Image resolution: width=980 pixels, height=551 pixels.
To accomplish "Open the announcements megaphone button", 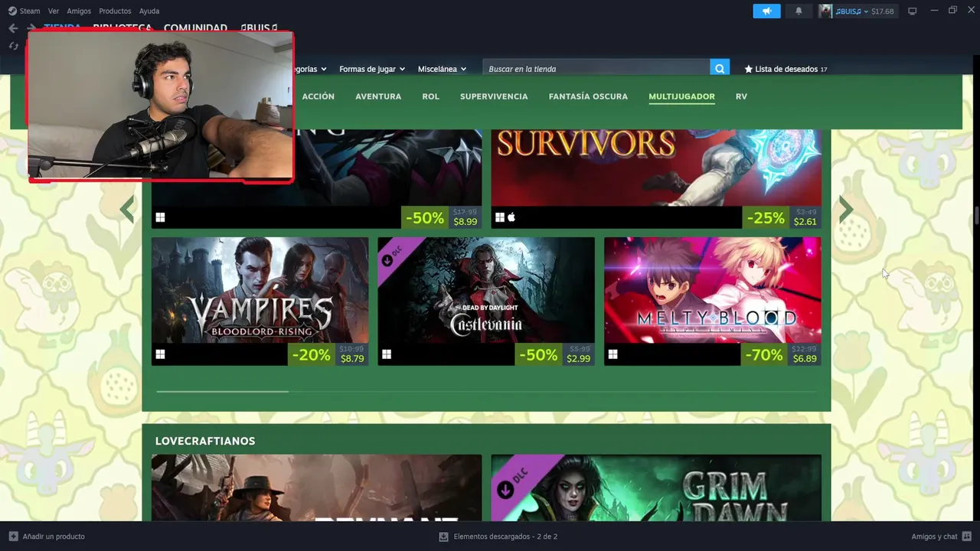I will [766, 11].
